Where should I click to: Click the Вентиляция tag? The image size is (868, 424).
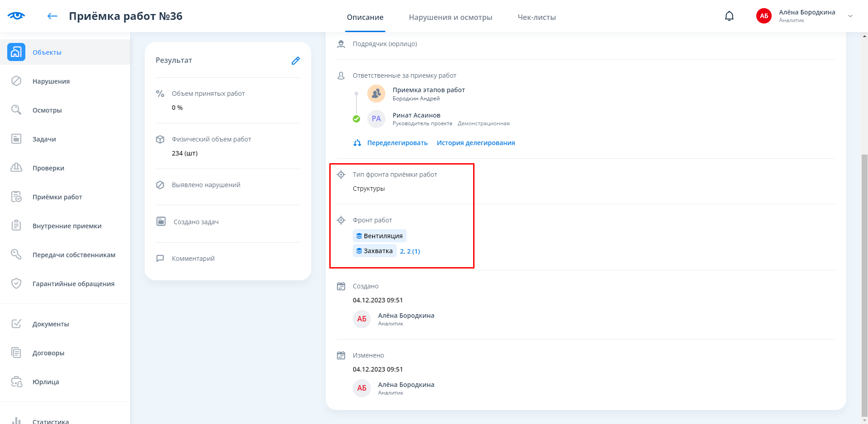[379, 236]
